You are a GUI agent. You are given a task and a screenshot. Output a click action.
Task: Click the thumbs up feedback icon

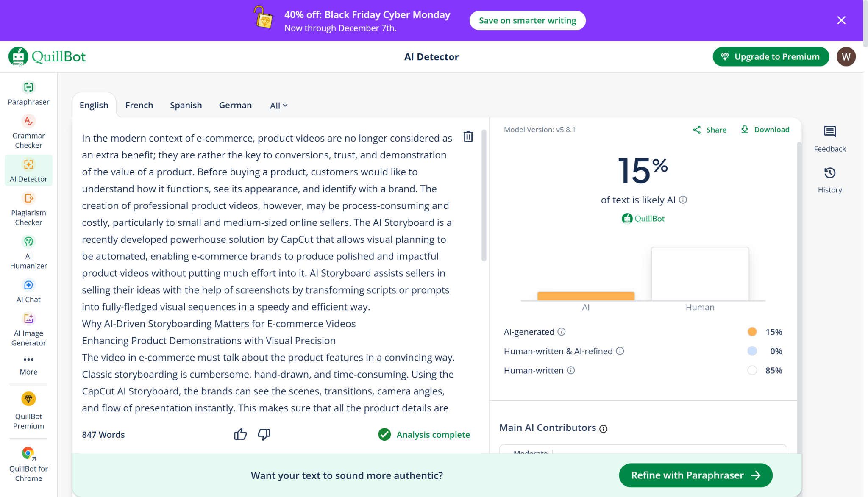(x=240, y=434)
